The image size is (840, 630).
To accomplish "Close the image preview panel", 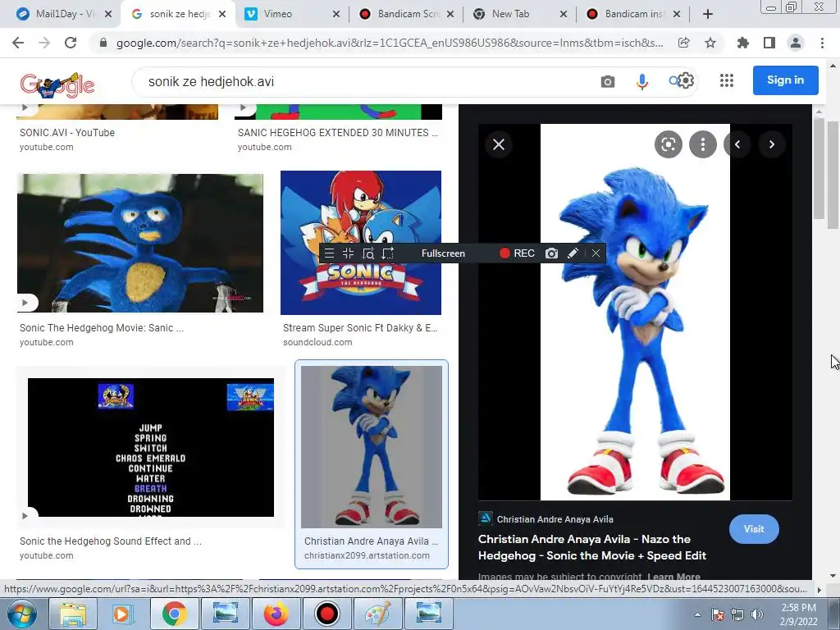I will click(x=499, y=144).
